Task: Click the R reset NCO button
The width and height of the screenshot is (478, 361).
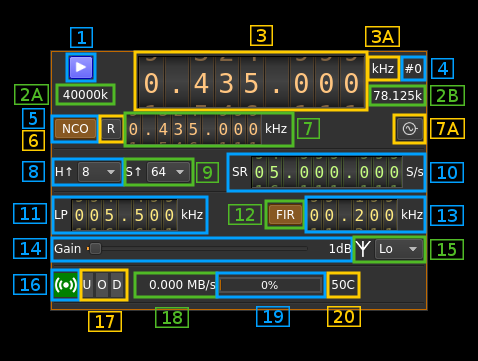Action: click(x=111, y=129)
